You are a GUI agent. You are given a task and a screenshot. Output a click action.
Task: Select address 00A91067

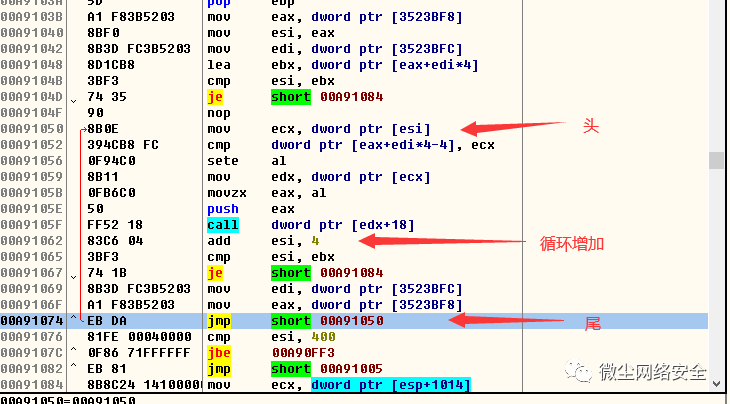point(32,273)
